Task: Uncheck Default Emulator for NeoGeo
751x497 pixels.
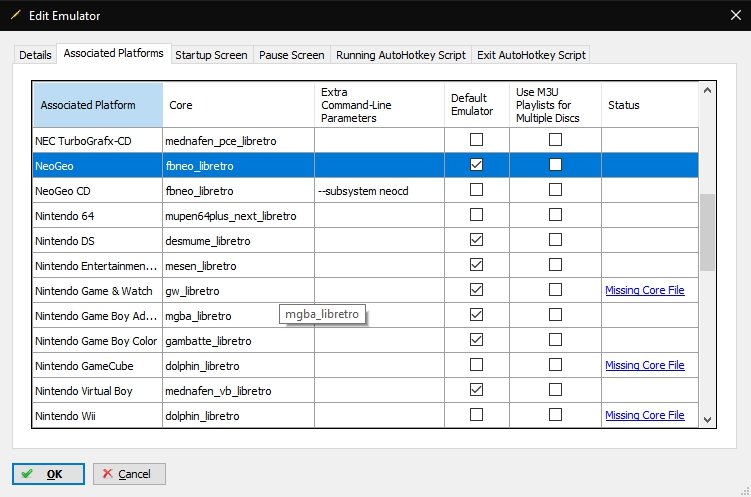Action: [476, 165]
